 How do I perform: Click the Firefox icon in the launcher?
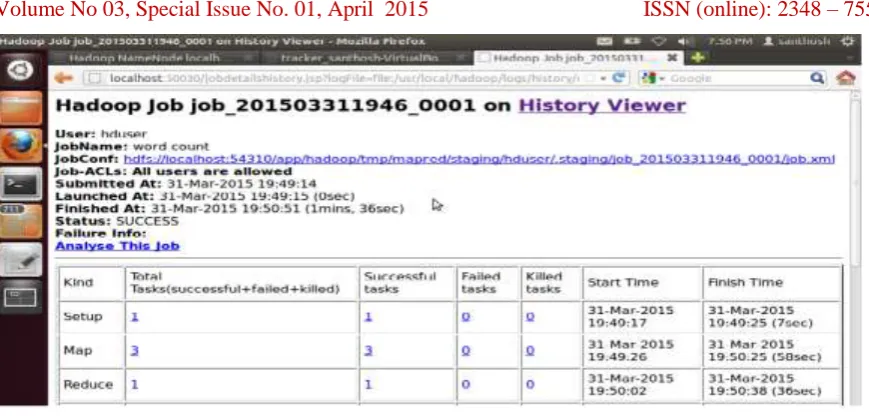pyautogui.click(x=21, y=146)
